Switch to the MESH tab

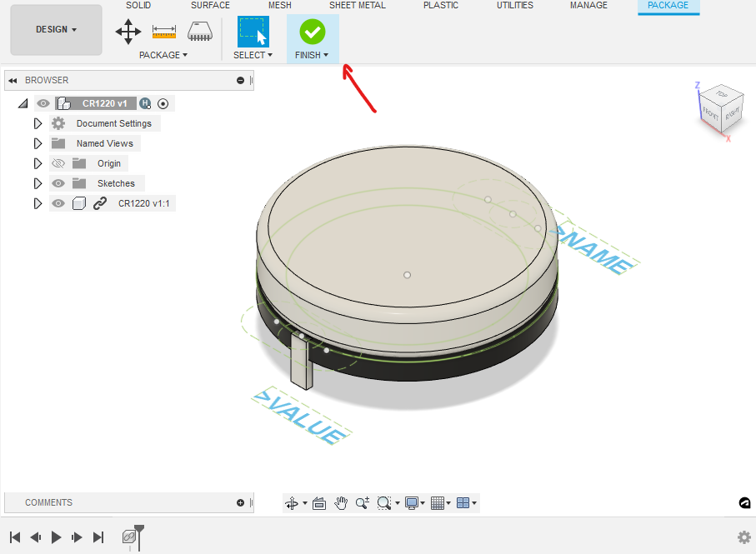tap(279, 5)
